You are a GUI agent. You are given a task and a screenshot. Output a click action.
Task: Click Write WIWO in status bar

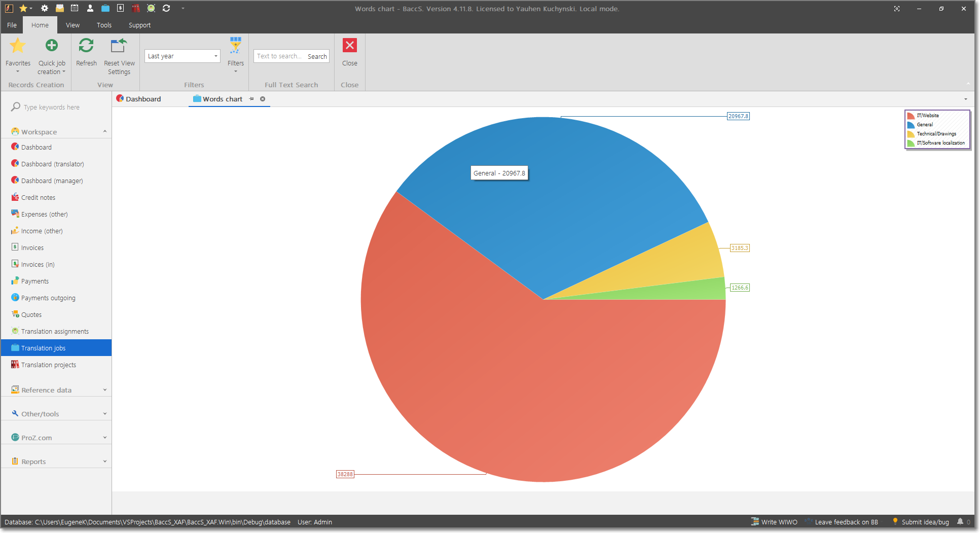tap(774, 522)
